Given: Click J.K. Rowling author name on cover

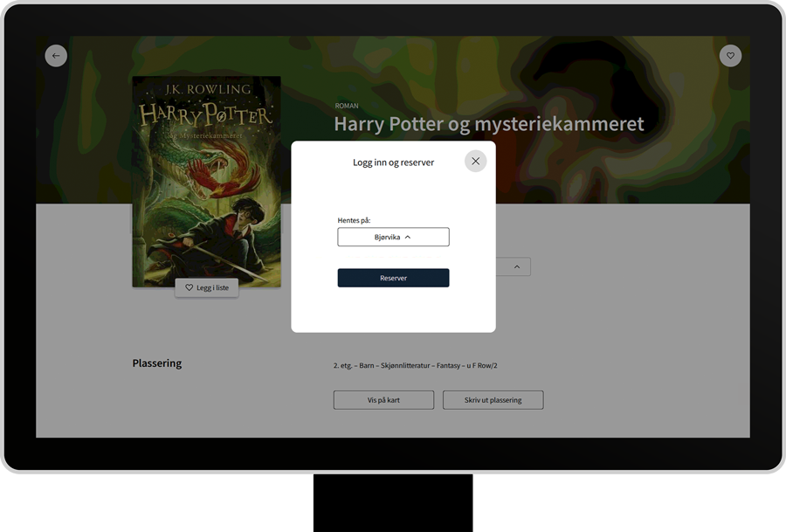Looking at the screenshot, I should coord(206,89).
